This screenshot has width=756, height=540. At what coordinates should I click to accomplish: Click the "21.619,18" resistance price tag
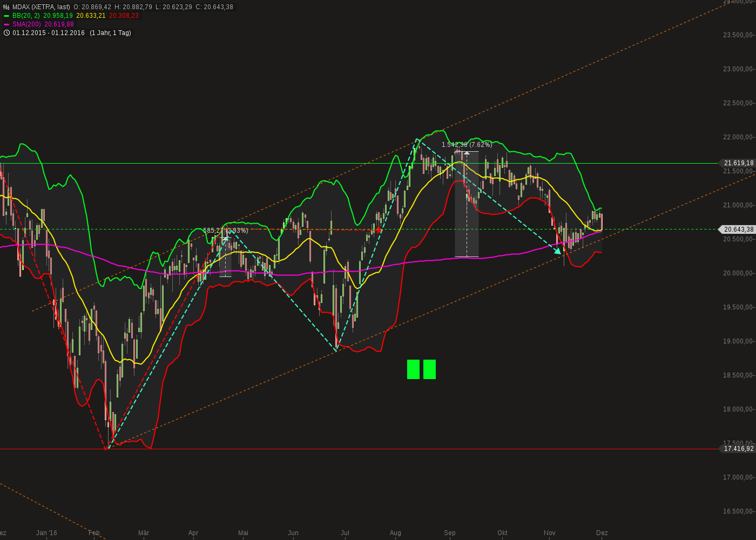[x=738, y=163]
